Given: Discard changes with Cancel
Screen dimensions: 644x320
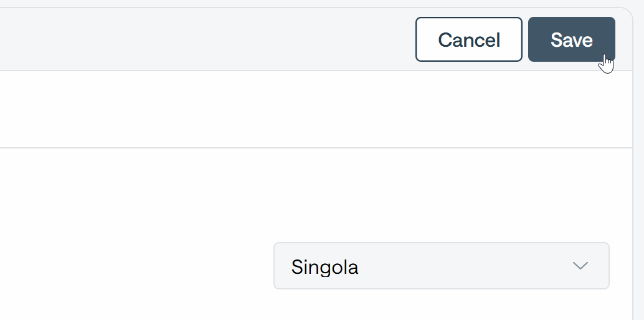Looking at the screenshot, I should pyautogui.click(x=468, y=39).
